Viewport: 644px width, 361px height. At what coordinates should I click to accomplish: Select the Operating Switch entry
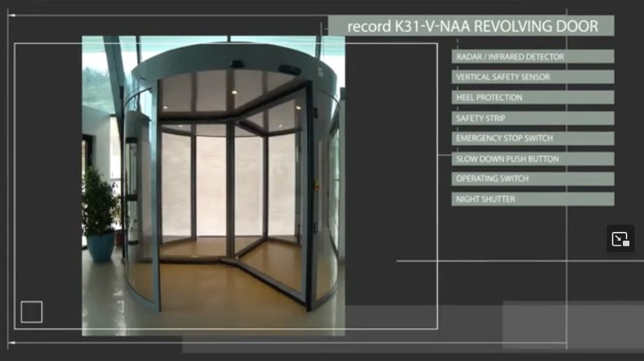[x=532, y=179]
